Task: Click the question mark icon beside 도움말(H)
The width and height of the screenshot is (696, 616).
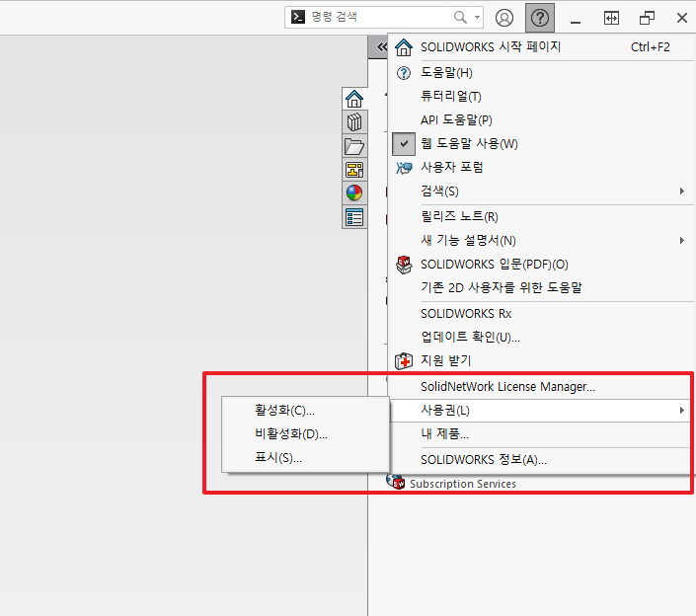Action: coord(404,73)
